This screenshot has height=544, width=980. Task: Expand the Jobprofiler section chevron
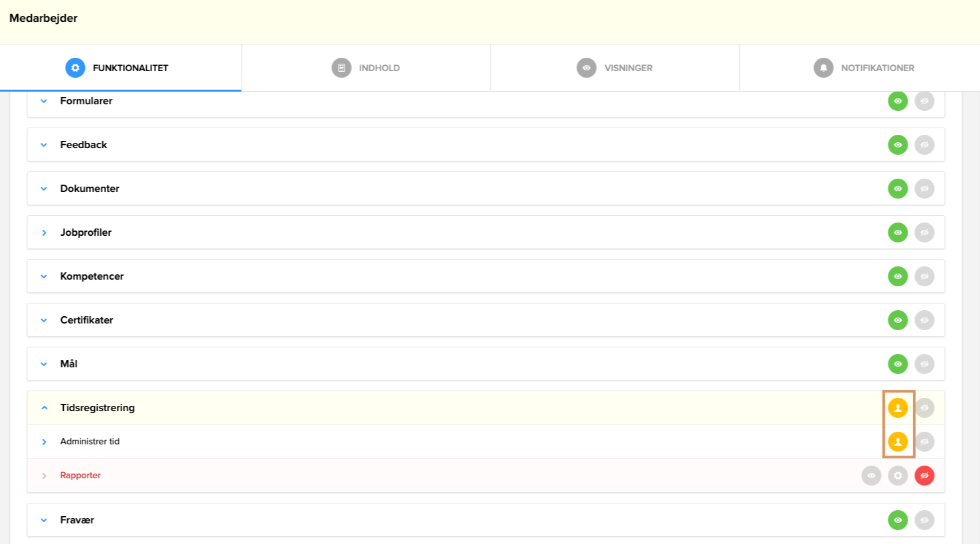(44, 232)
